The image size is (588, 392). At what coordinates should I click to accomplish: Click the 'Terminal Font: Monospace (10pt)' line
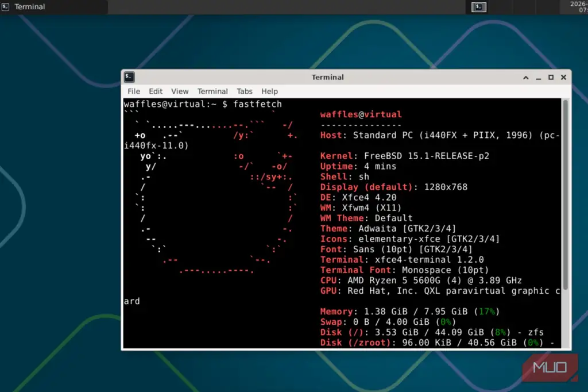coord(405,270)
